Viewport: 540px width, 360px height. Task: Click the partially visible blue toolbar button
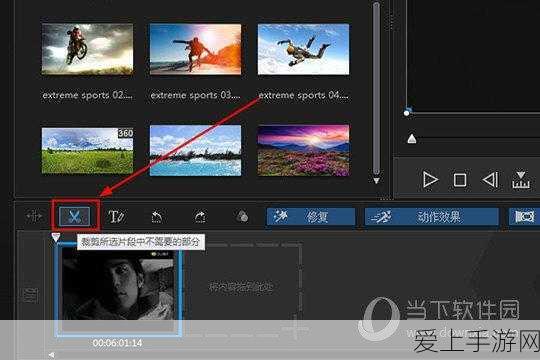click(x=524, y=217)
